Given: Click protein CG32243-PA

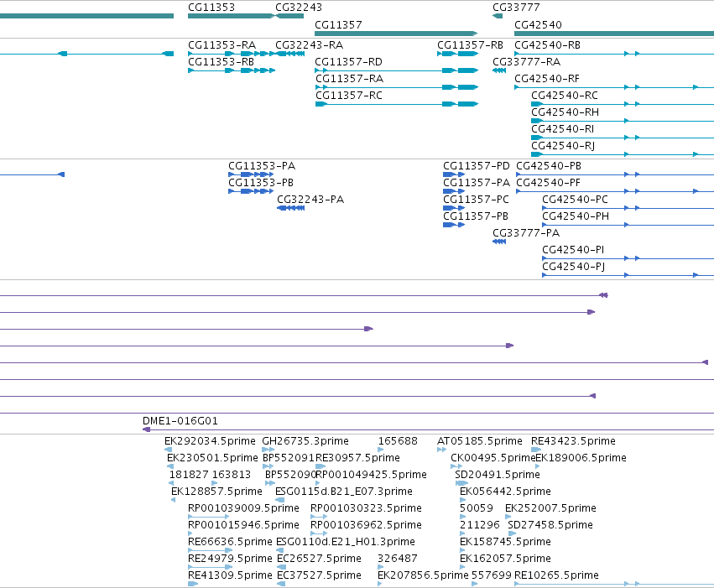Looking at the screenshot, I should point(310,200).
